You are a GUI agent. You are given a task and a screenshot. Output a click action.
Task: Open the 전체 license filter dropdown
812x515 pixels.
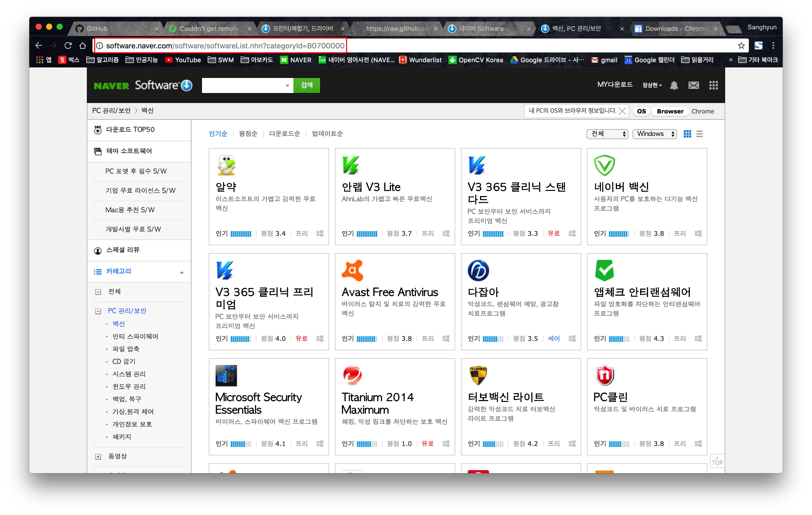(x=607, y=134)
